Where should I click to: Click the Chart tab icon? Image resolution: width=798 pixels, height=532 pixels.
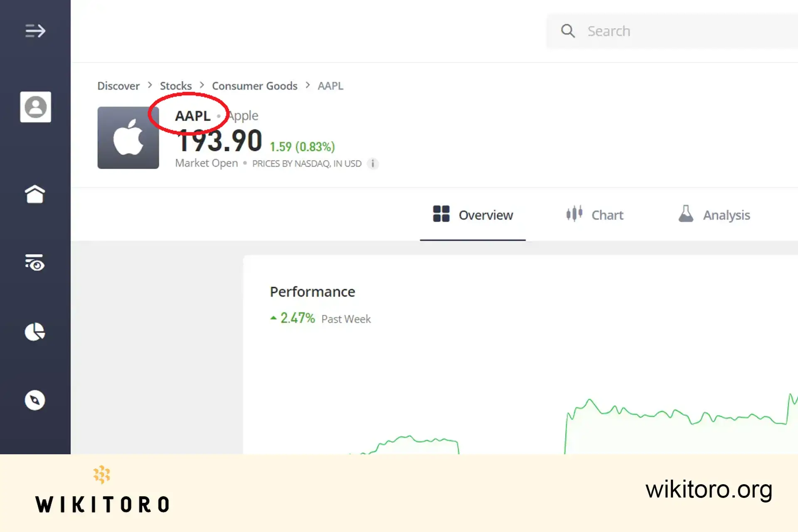(573, 214)
